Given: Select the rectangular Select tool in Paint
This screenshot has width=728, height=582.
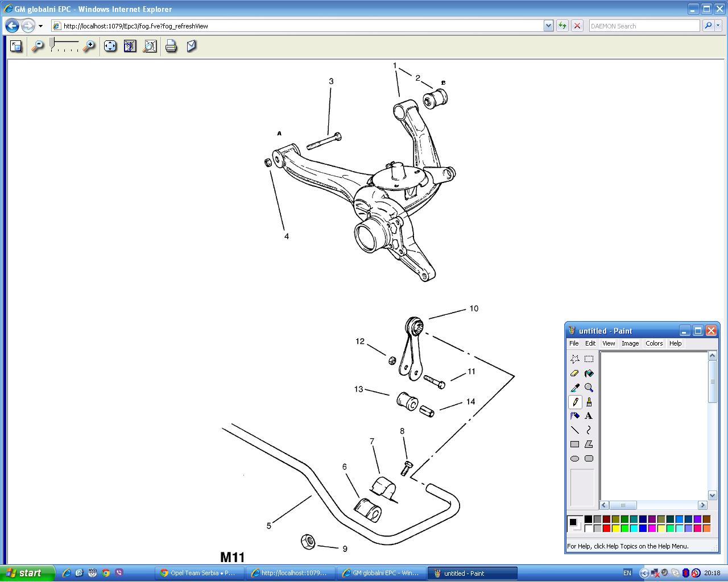Looking at the screenshot, I should [589, 359].
